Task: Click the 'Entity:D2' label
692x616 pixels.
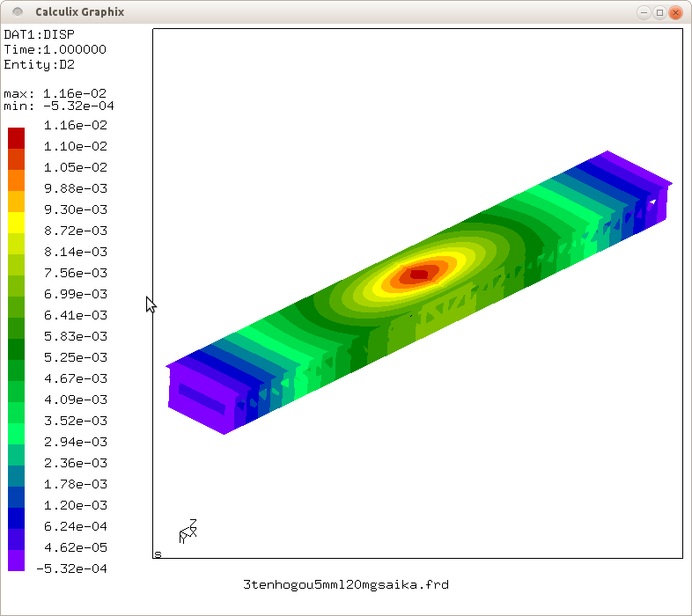Action: [40, 65]
